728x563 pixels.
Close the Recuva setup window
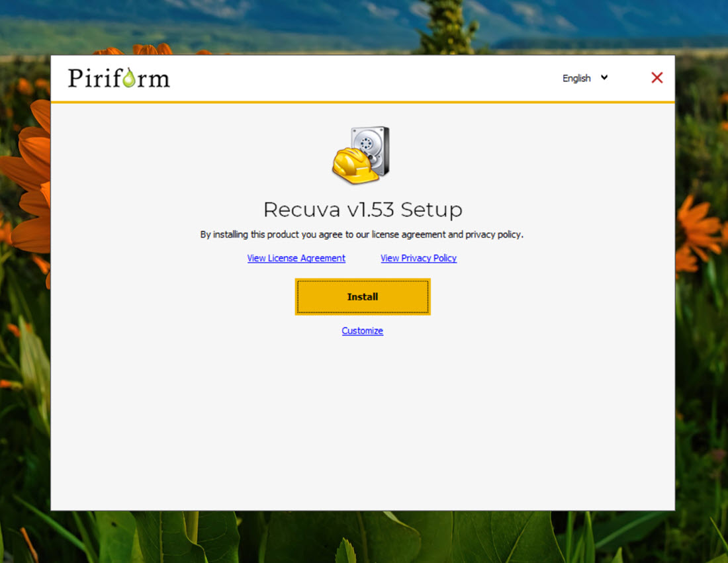(657, 77)
